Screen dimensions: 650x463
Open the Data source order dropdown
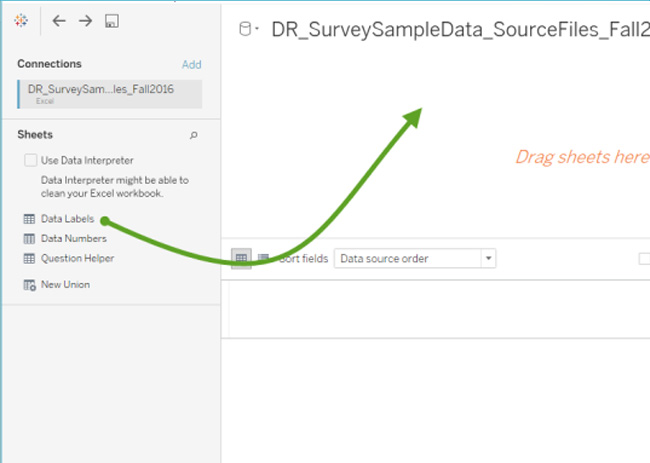click(x=415, y=258)
